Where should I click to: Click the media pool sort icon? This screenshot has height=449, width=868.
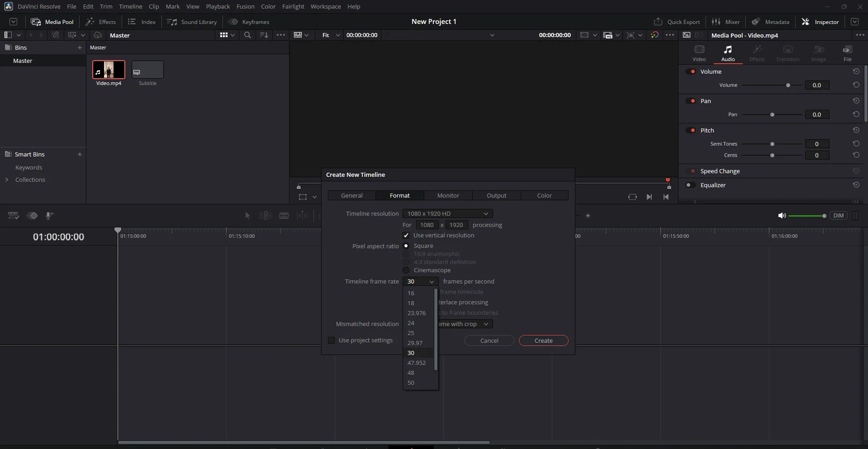click(264, 35)
